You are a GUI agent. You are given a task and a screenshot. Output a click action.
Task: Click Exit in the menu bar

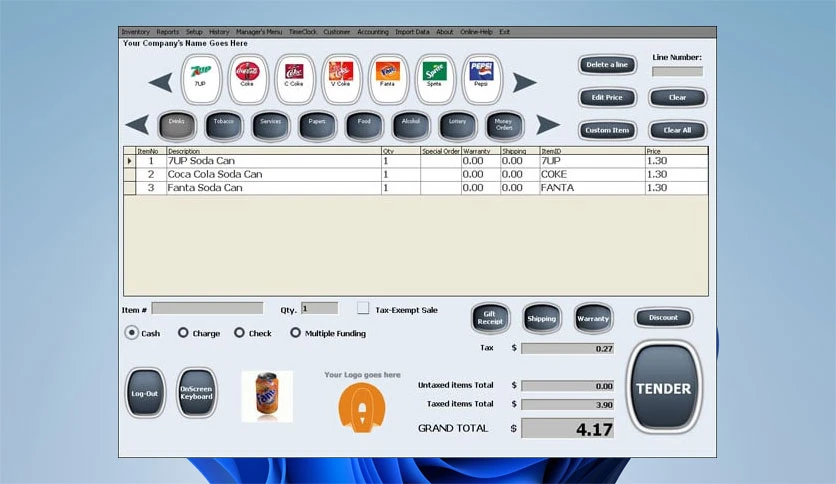click(504, 32)
